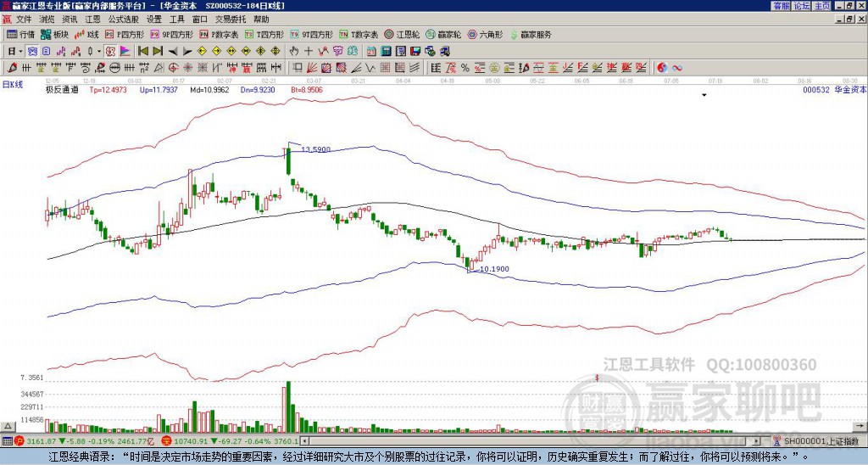
Task: Click the small dropdown triangle above chart
Action: 704,95
